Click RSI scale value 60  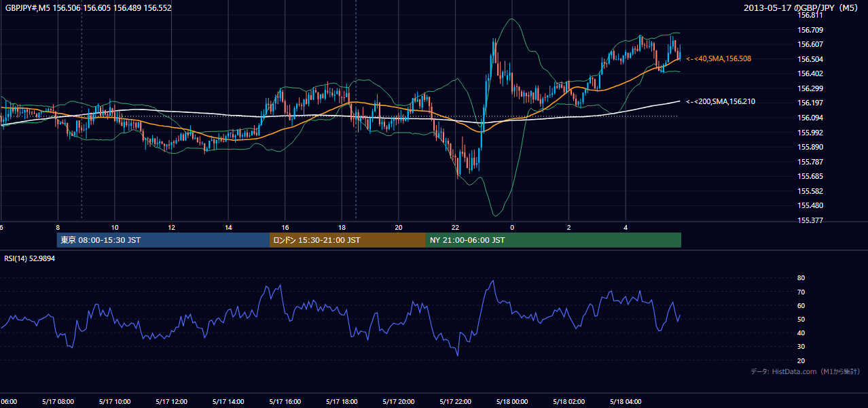(801, 305)
